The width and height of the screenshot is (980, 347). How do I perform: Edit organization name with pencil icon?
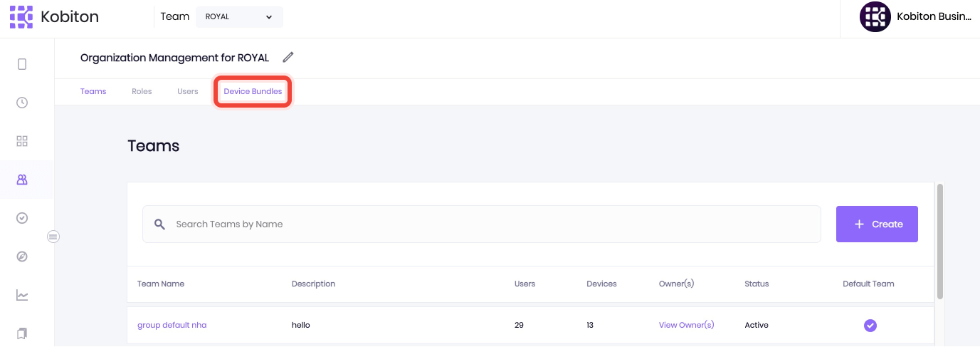tap(288, 58)
